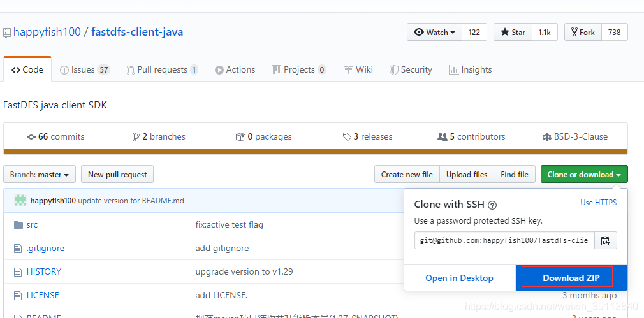Click Open in Desktop
Viewport: 644px width, 318px height.
(x=460, y=278)
